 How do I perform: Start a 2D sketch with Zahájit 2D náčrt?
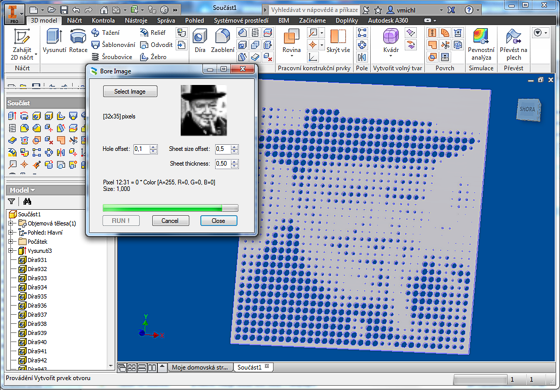(x=22, y=44)
